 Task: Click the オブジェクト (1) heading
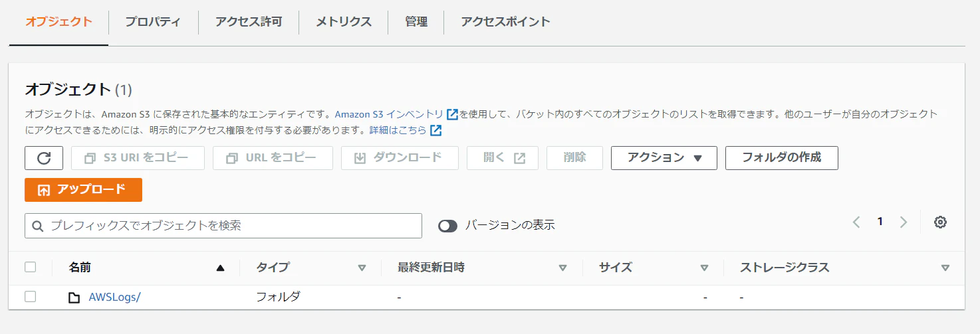click(78, 90)
